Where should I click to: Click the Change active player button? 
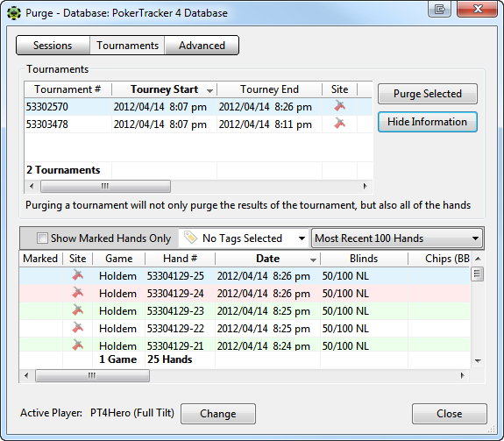click(x=218, y=414)
